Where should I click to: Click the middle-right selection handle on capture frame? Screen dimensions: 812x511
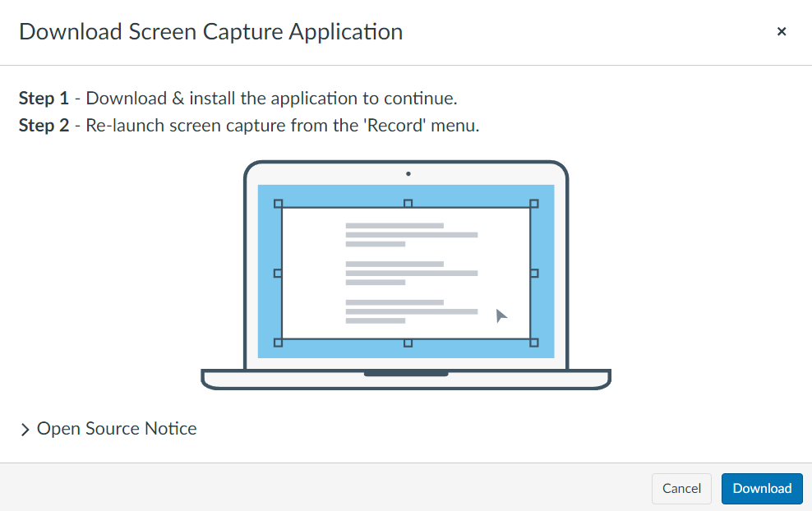point(534,273)
